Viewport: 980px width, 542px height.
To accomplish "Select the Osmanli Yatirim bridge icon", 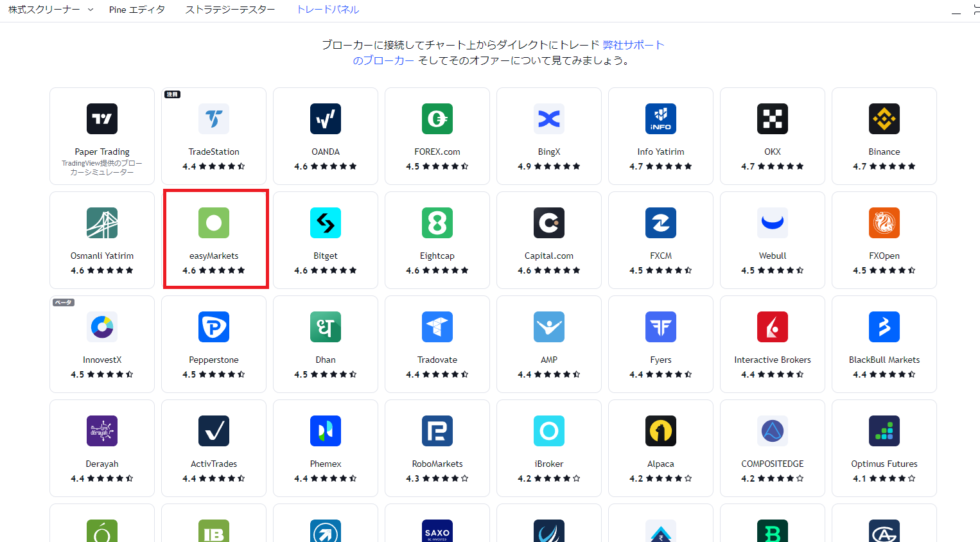I will coord(102,223).
